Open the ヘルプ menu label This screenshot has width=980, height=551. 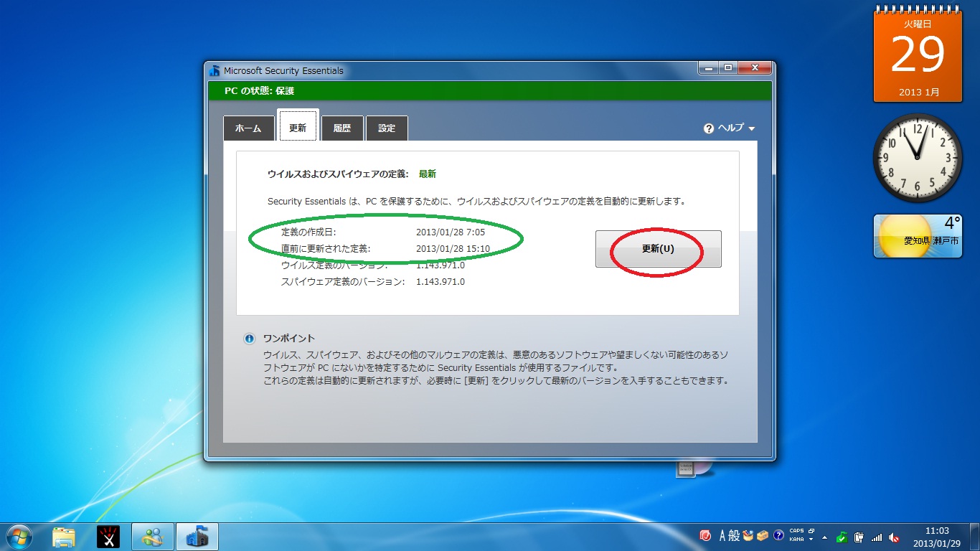click(x=731, y=128)
